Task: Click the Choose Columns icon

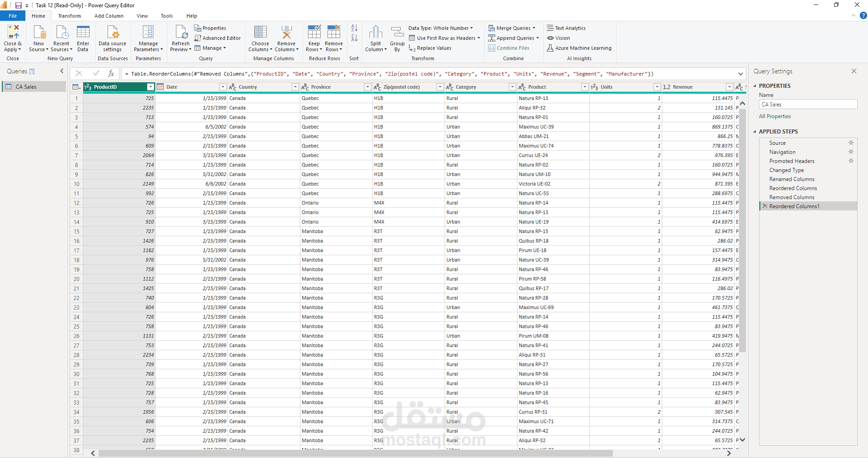Action: [x=260, y=32]
